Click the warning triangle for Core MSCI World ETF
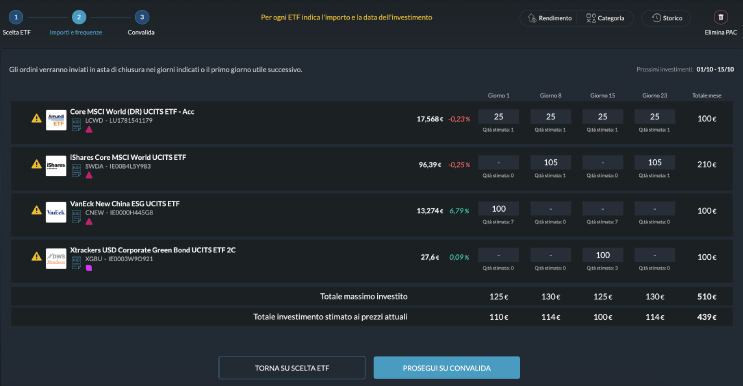The height and width of the screenshot is (386, 743). point(36,118)
